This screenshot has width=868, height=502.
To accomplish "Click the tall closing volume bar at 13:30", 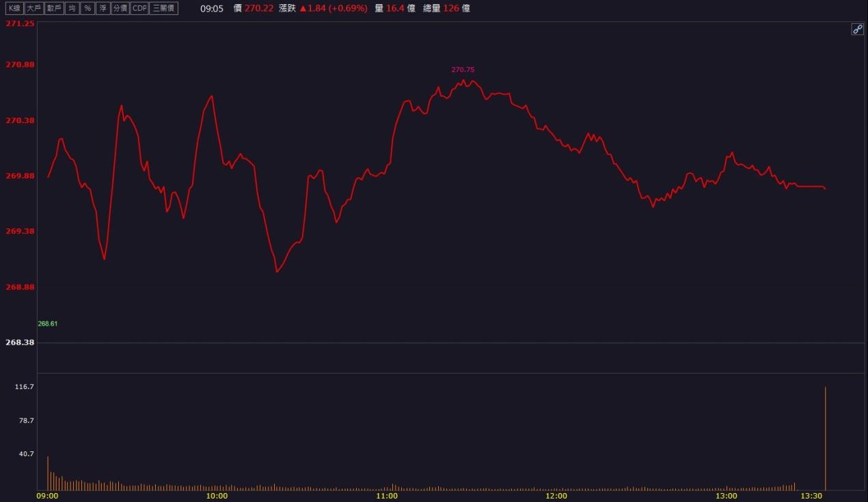I will coord(825,438).
